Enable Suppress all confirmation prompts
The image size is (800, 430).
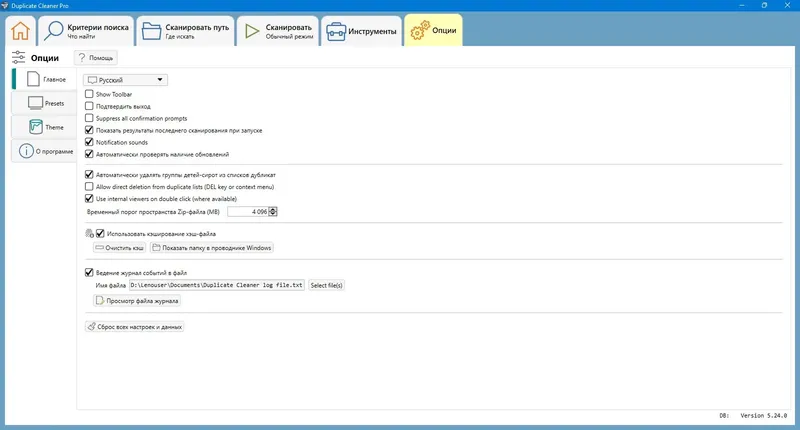point(89,118)
